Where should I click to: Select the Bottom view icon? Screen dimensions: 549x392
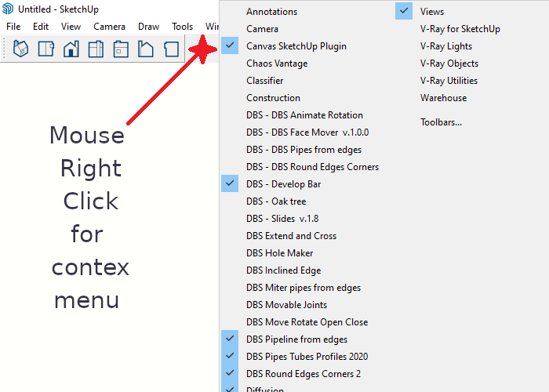pyautogui.click(x=171, y=49)
